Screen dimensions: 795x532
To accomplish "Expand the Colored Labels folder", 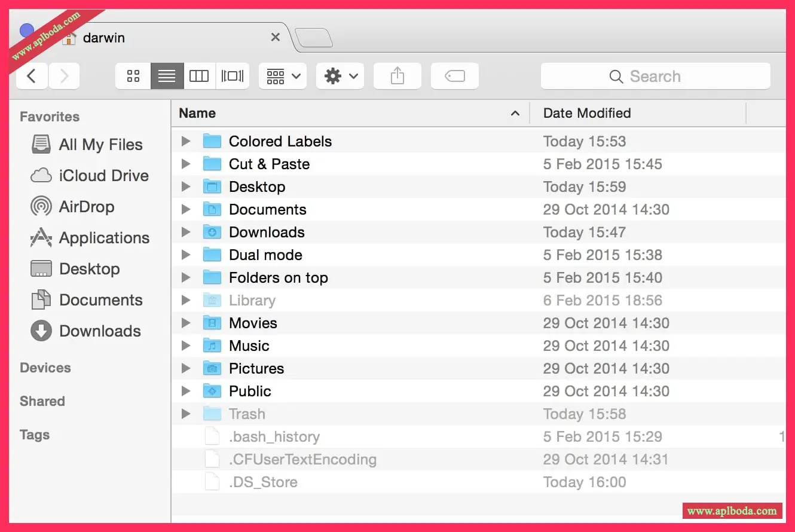I will click(186, 141).
